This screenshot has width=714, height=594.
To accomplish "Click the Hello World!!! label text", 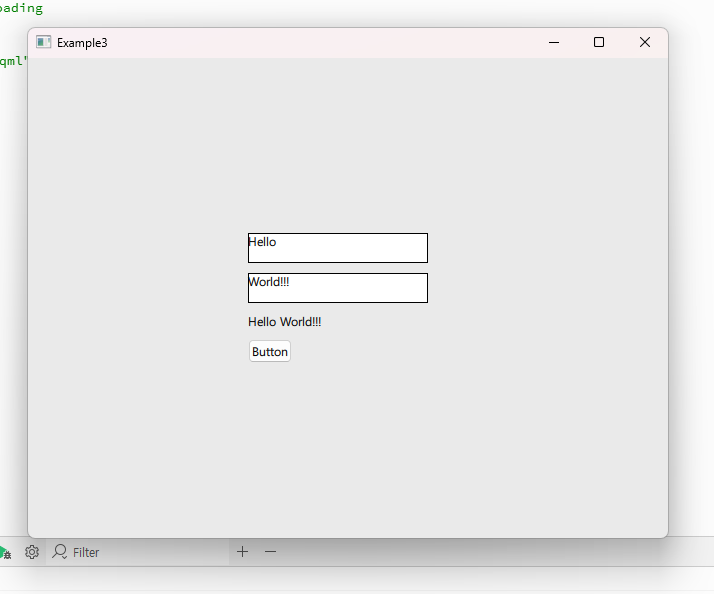I will coord(285,322).
